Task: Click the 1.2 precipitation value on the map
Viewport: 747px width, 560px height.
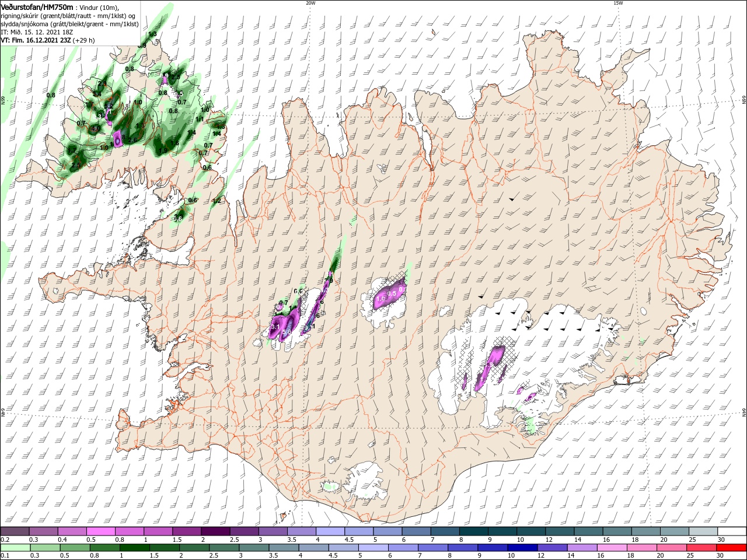Action: [217, 201]
